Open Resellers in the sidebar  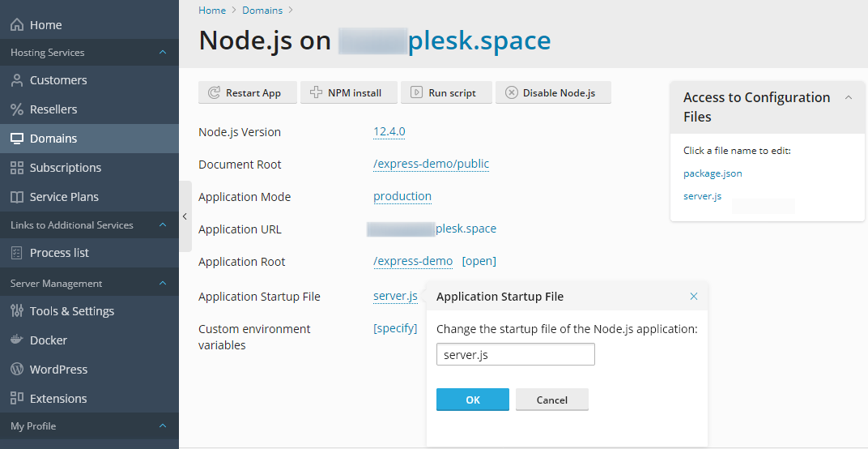tap(89, 109)
